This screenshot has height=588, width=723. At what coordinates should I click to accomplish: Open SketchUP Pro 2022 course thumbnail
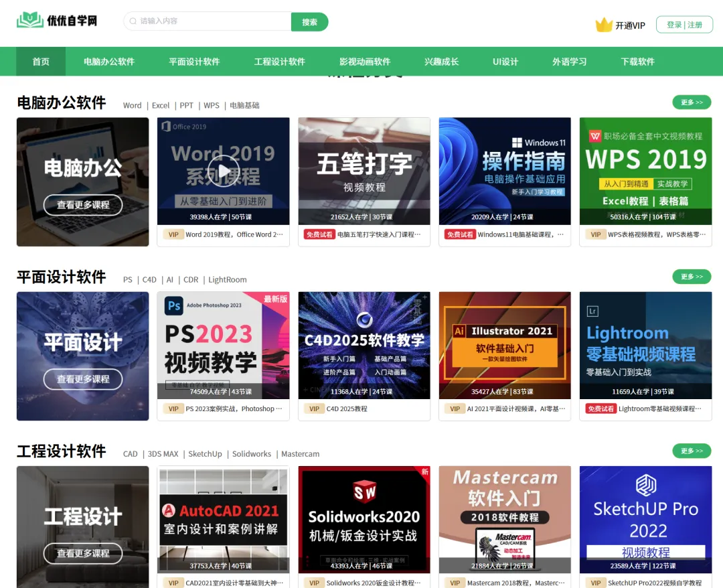(x=645, y=520)
